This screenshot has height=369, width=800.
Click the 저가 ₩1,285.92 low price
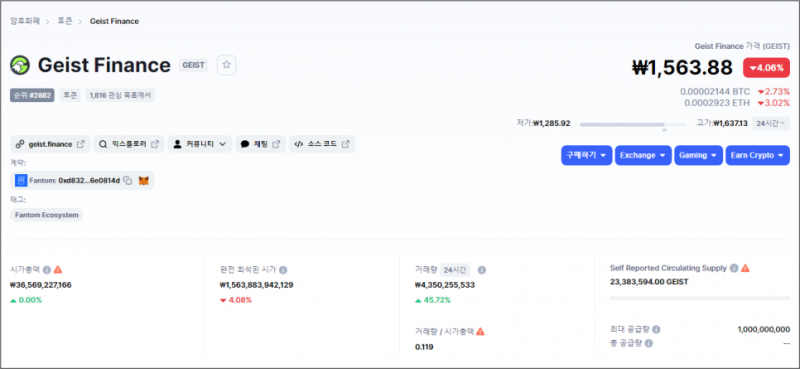tap(543, 124)
